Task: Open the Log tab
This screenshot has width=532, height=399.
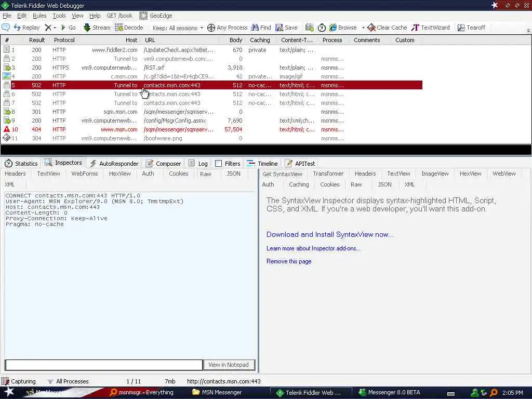Action: click(198, 164)
